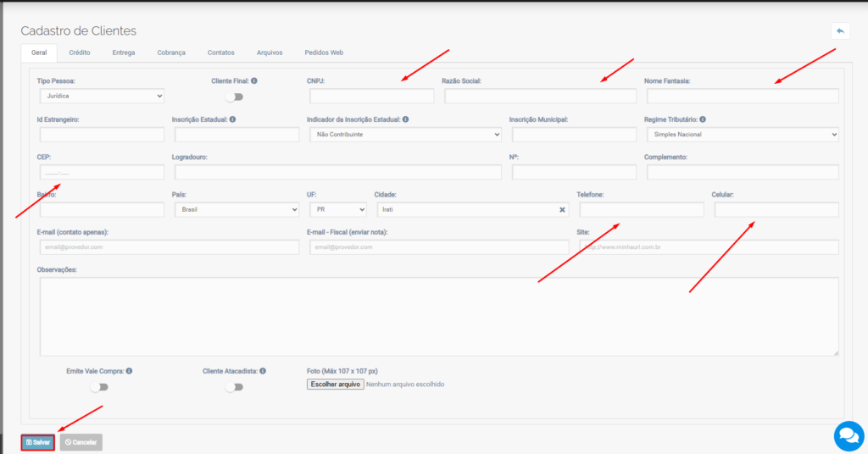Switch to the Crédito tab
The image size is (868, 454).
(80, 53)
